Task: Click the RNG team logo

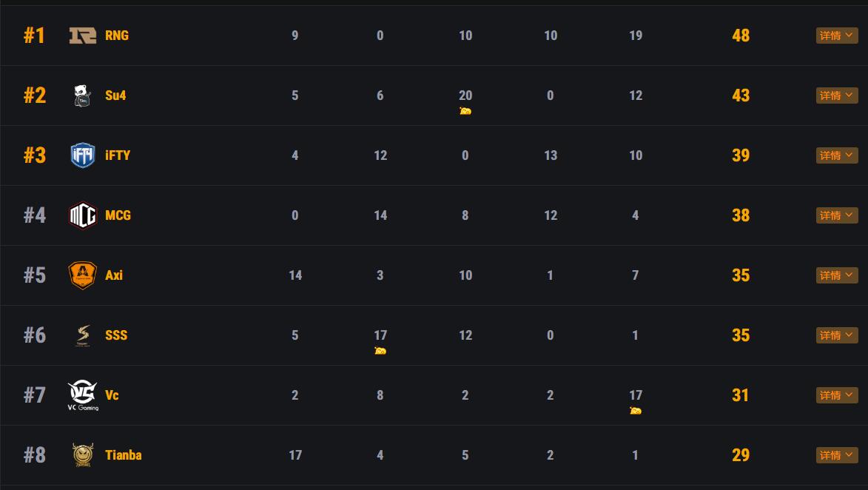Action: click(83, 36)
